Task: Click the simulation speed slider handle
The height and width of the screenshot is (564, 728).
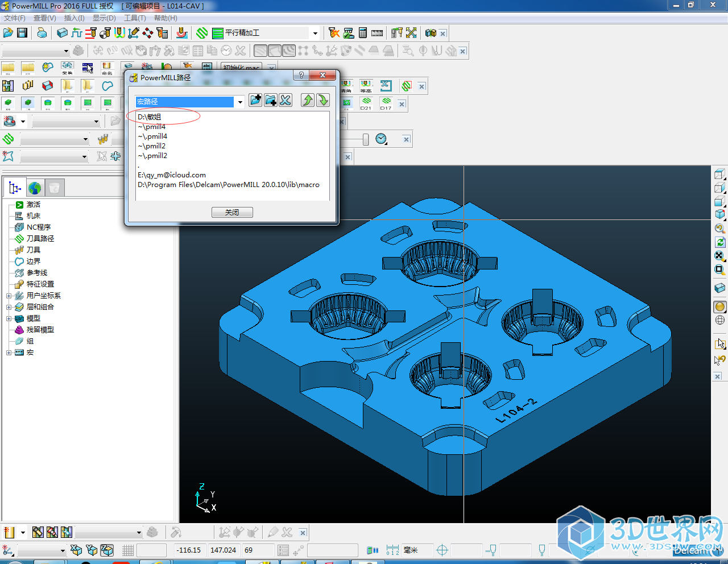Action: pos(365,139)
